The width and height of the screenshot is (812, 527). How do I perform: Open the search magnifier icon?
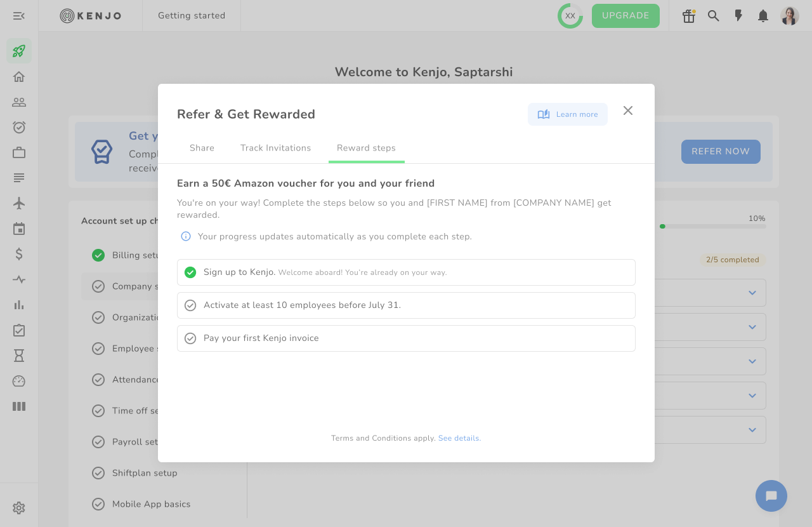point(714,16)
